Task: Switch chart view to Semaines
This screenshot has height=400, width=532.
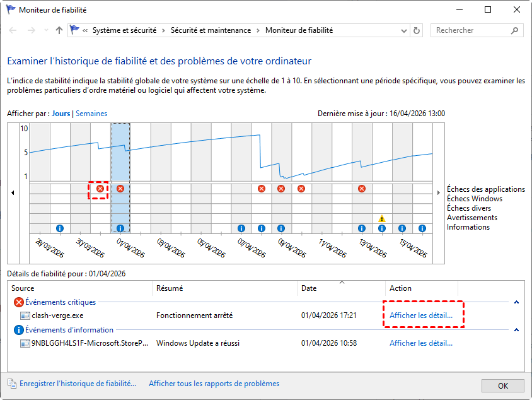Action: tap(91, 114)
